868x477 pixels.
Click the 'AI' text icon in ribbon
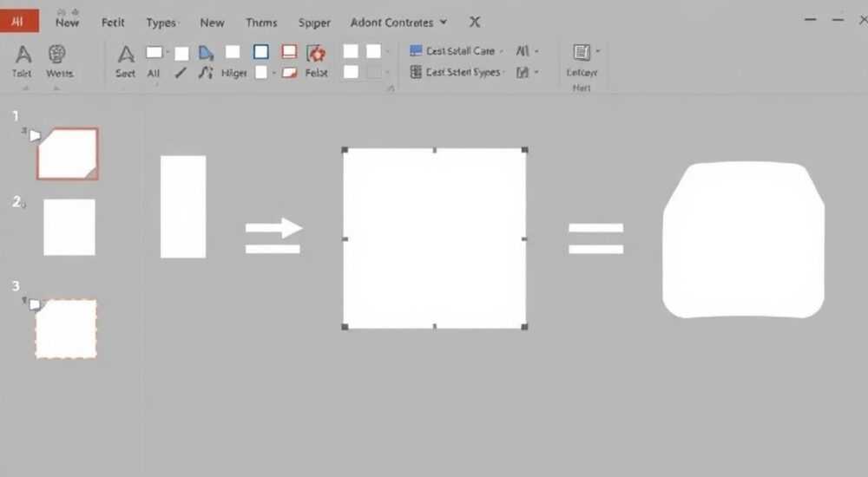click(522, 51)
